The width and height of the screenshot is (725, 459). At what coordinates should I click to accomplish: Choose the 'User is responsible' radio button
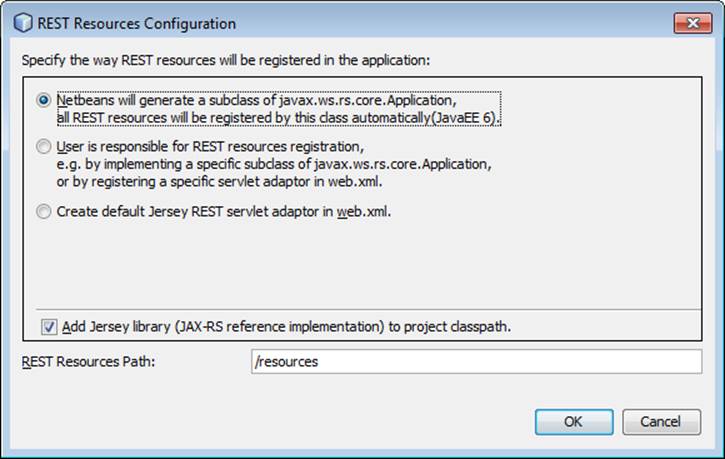tap(43, 147)
